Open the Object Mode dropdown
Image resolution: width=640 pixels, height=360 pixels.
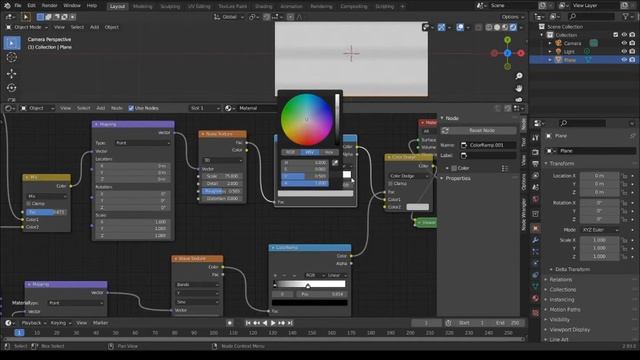tap(27, 27)
